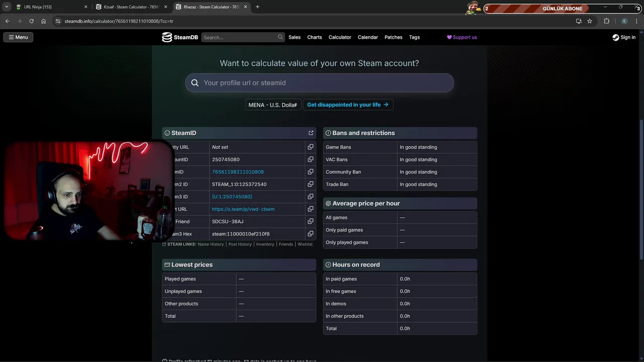Image resolution: width=644 pixels, height=362 pixels.
Task: Copy the Vanity URL value
Action: [310, 147]
